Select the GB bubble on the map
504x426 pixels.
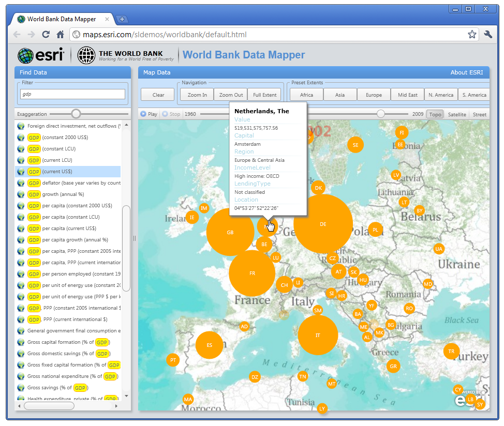(230, 232)
